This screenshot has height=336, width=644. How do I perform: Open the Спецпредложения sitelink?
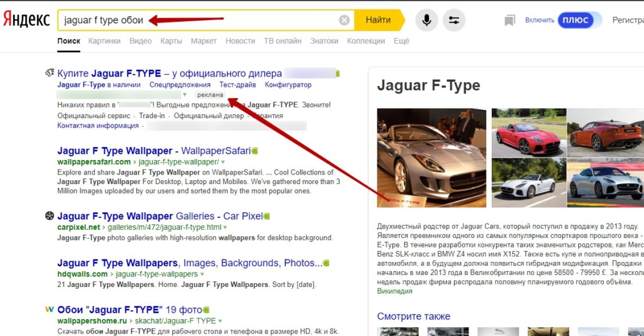180,85
